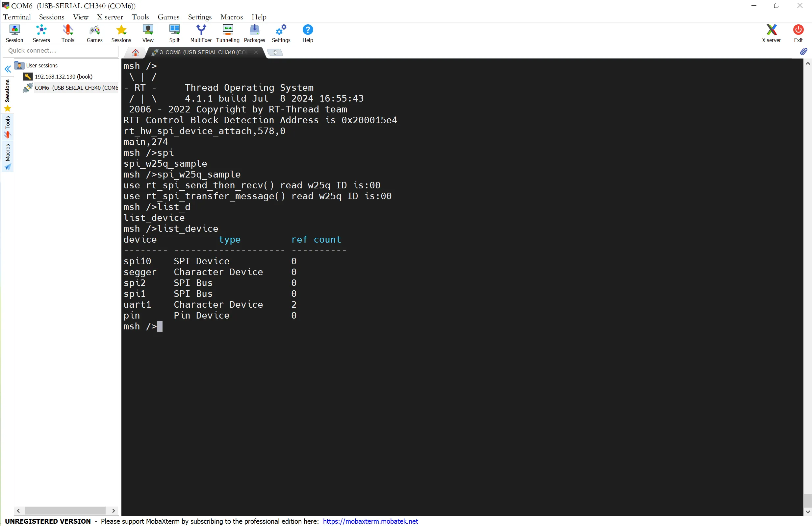
Task: Click the terminal cursor at msh prompt
Action: (x=160, y=326)
